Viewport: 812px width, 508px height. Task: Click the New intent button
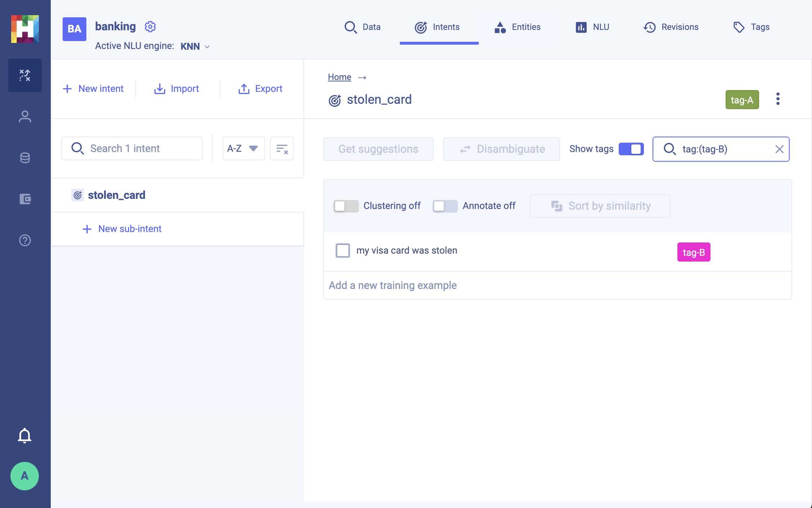(93, 89)
